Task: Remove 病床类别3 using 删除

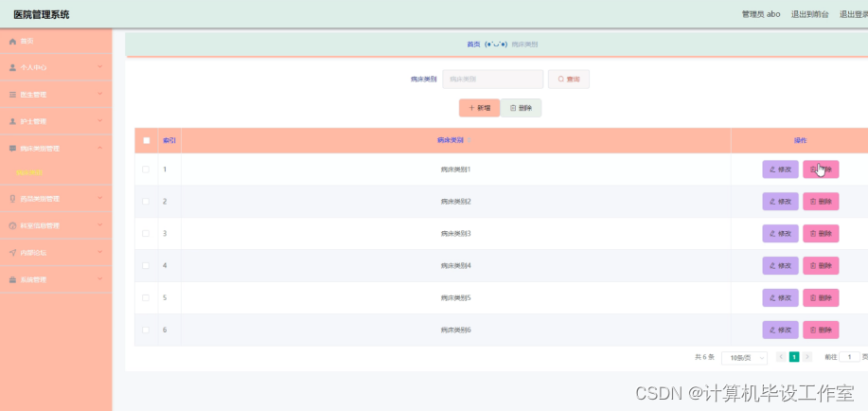Action: point(821,234)
